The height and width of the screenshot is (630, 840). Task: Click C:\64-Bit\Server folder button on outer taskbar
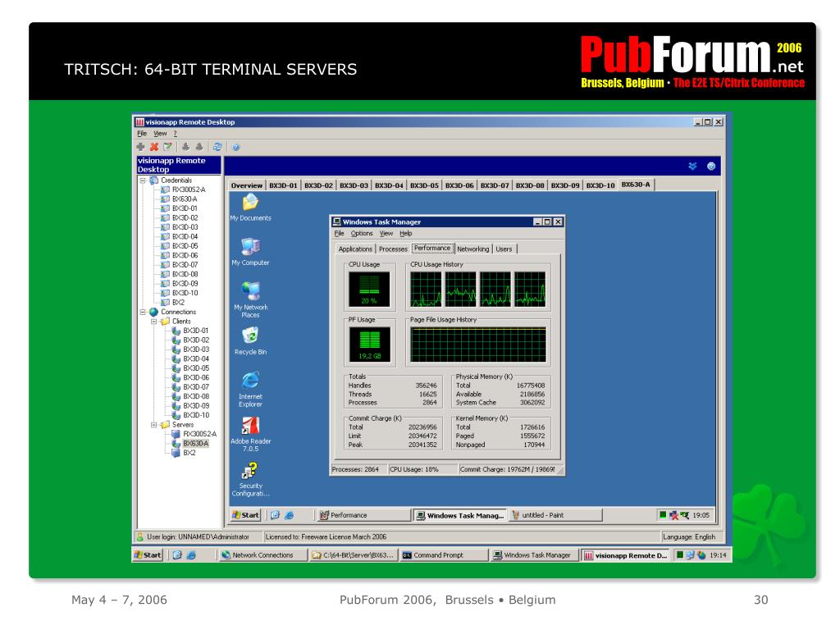354,555
